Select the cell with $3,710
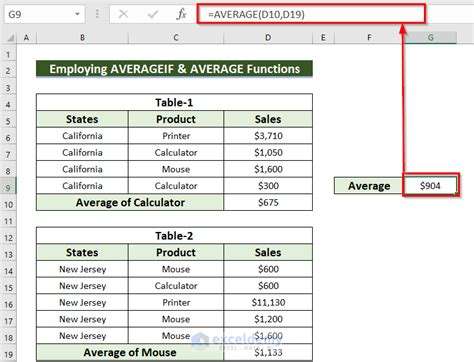The image size is (474, 362). pos(268,136)
